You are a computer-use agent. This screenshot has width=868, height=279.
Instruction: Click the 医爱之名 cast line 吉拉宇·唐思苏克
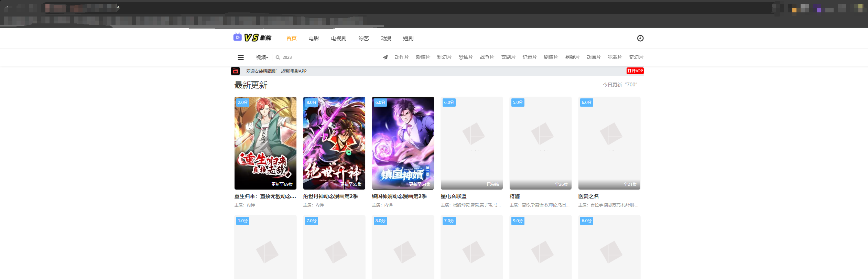[608, 205]
